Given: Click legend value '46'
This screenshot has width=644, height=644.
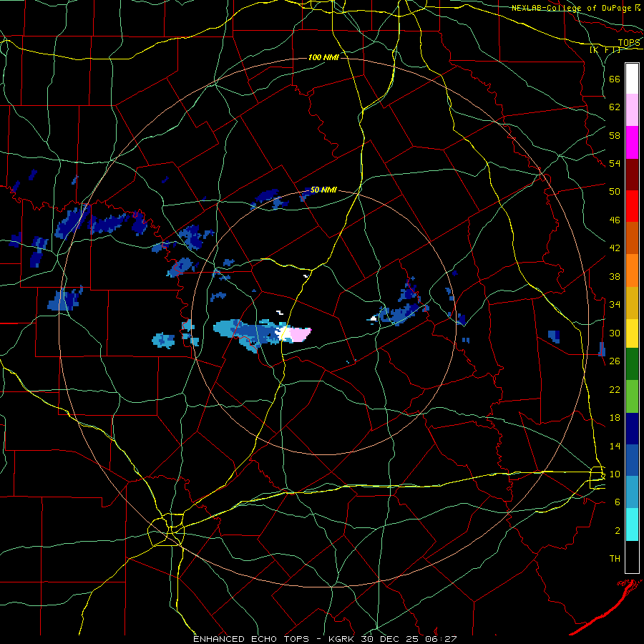Looking at the screenshot, I should (615, 220).
